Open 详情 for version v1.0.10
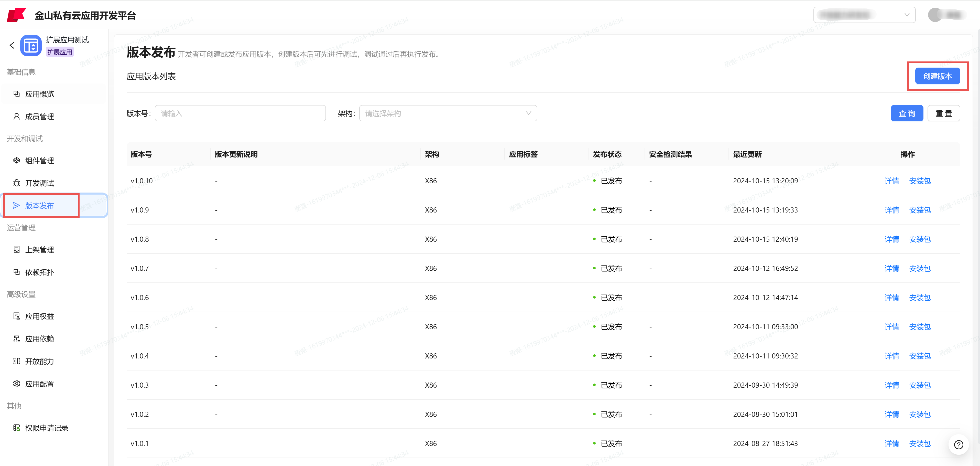This screenshot has width=980, height=466. (x=892, y=181)
